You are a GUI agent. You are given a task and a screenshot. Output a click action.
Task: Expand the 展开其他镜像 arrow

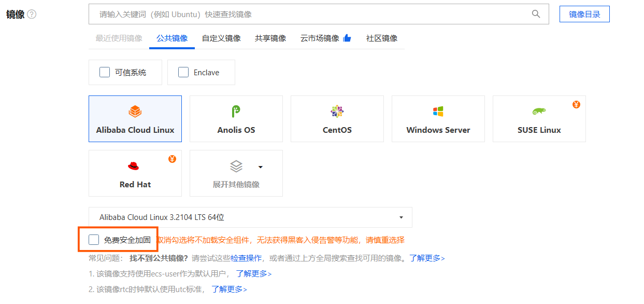(x=261, y=167)
